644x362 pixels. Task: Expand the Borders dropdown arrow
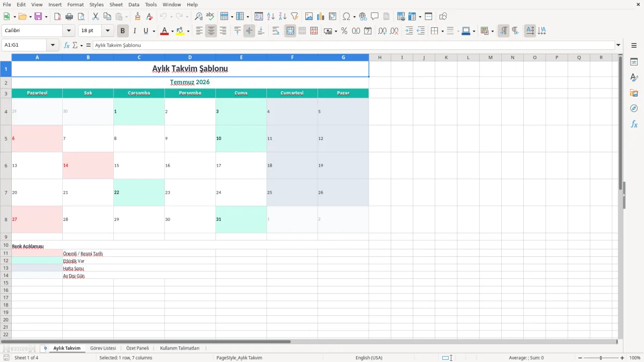(x=442, y=31)
